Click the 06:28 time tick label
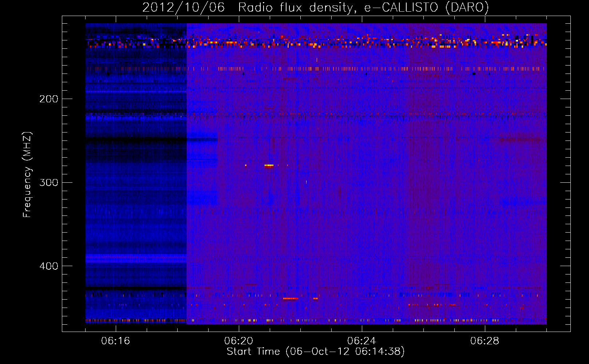589x364 pixels. [x=485, y=341]
